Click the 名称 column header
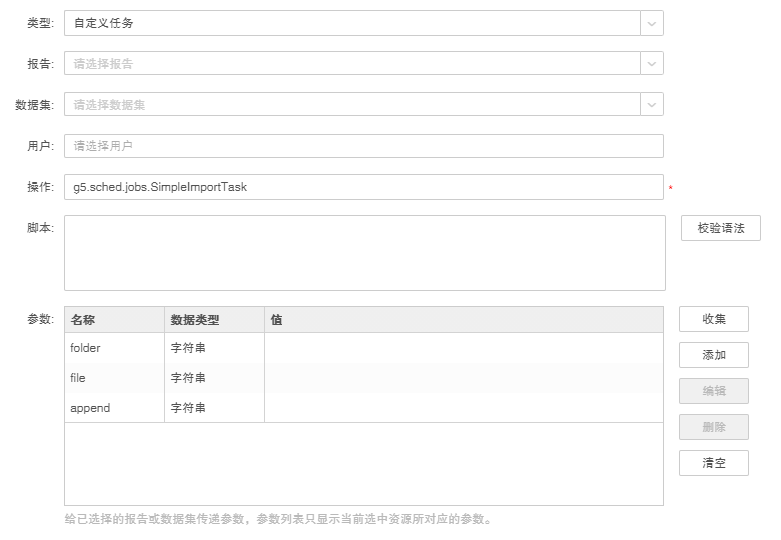The height and width of the screenshot is (540, 781). point(114,320)
